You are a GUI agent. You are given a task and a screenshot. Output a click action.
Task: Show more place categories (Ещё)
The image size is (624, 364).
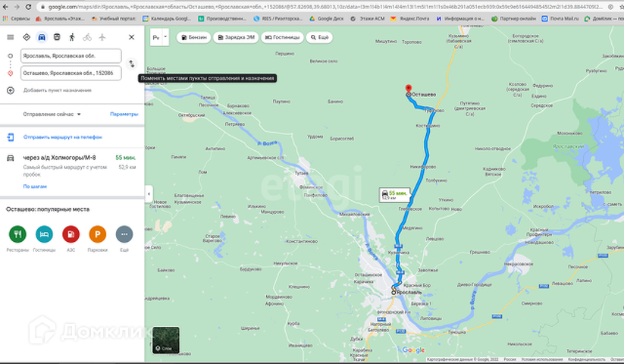coord(124,234)
